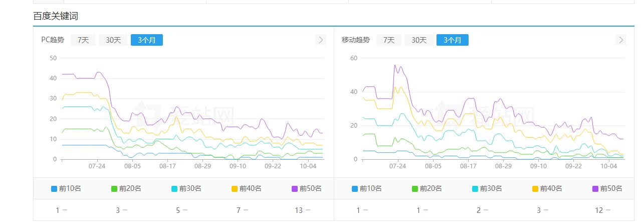The width and height of the screenshot is (644, 222).
Task: Click next arrow in mobile trend panel
Action: [621, 40]
